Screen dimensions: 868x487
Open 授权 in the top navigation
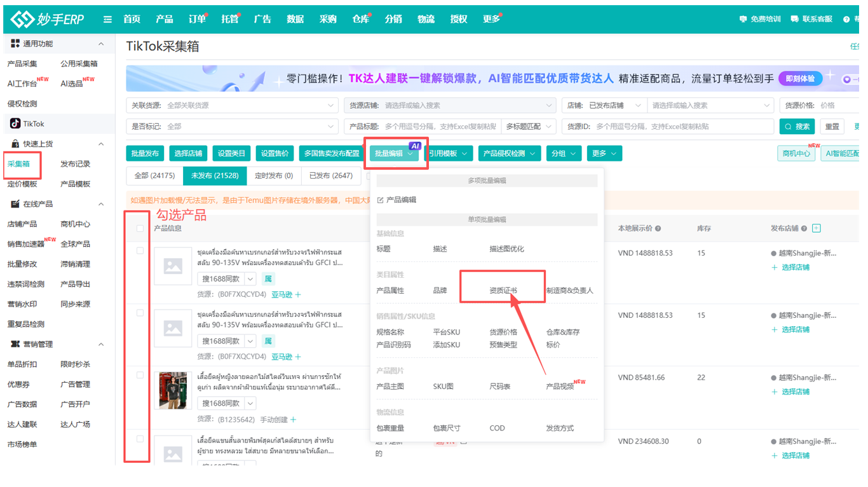click(x=459, y=19)
